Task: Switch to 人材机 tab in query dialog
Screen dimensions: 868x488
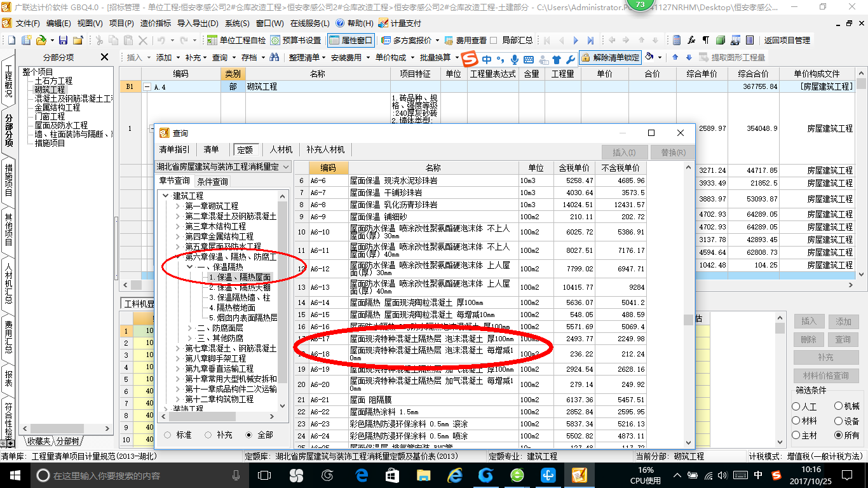Action: (281, 150)
